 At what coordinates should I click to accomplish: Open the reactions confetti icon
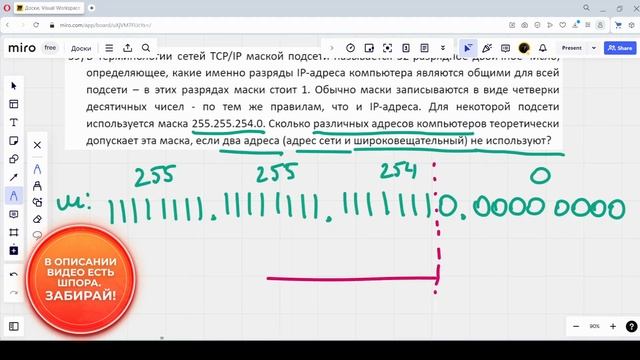487,48
